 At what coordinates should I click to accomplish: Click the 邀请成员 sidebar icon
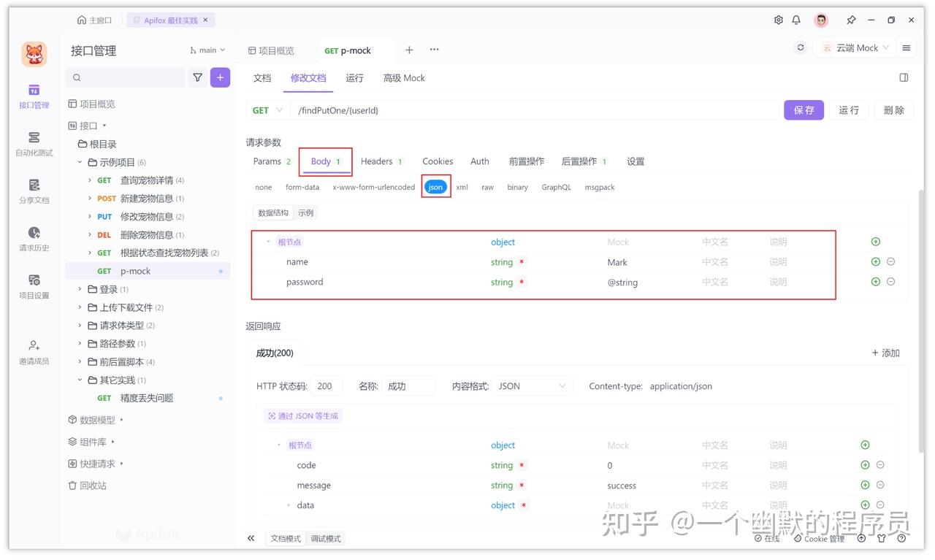(x=34, y=352)
